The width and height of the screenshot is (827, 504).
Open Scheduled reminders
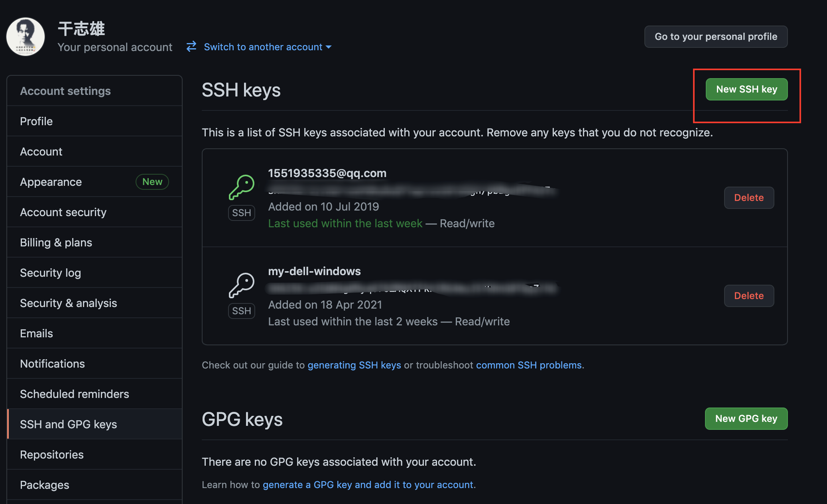point(95,394)
